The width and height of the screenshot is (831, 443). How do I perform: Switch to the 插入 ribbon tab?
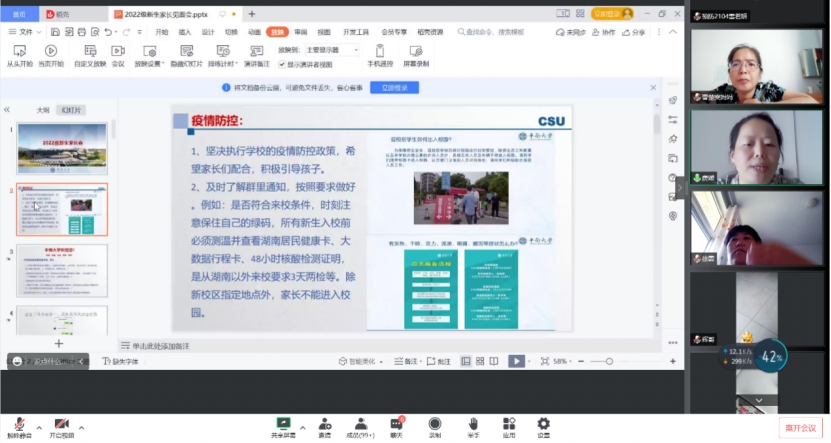185,32
